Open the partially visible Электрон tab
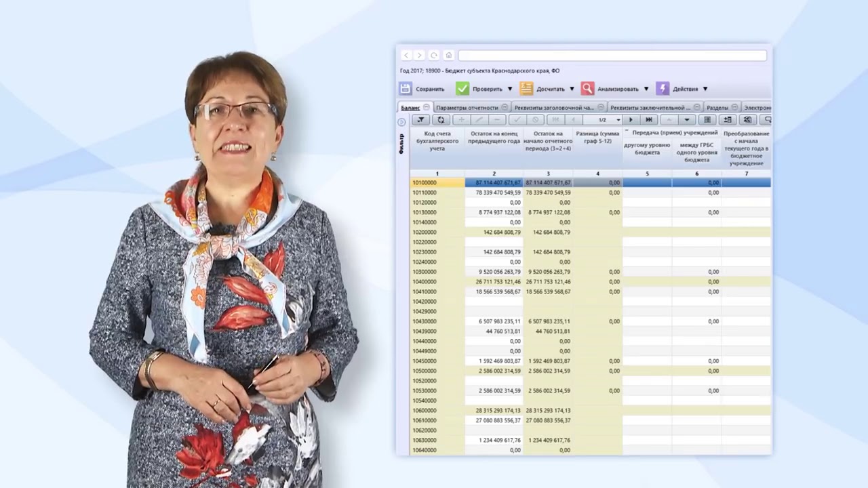 (x=757, y=108)
